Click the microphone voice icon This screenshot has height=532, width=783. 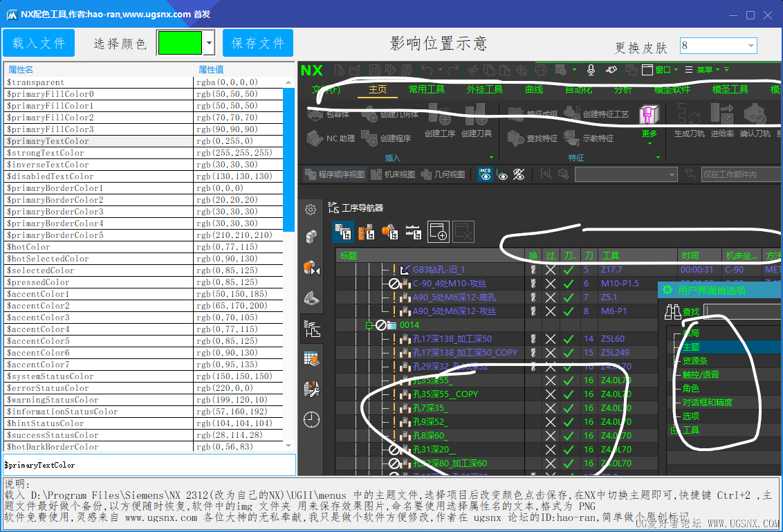coord(591,70)
